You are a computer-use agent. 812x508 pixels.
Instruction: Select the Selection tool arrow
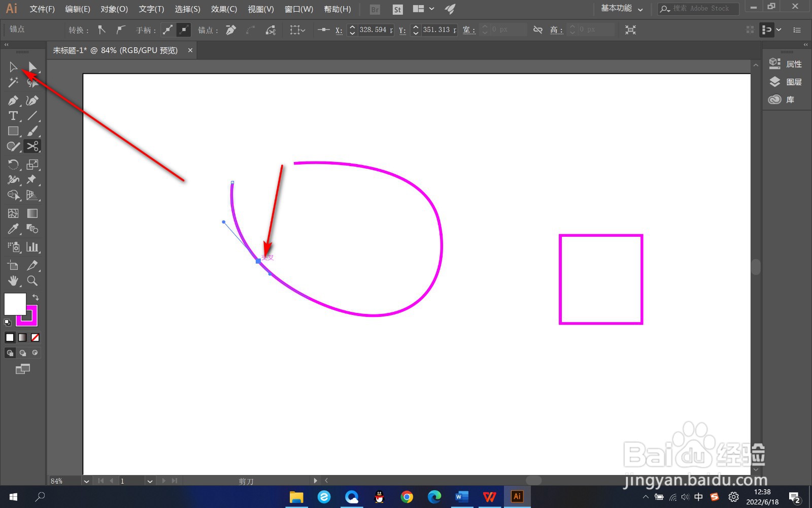[x=13, y=67]
